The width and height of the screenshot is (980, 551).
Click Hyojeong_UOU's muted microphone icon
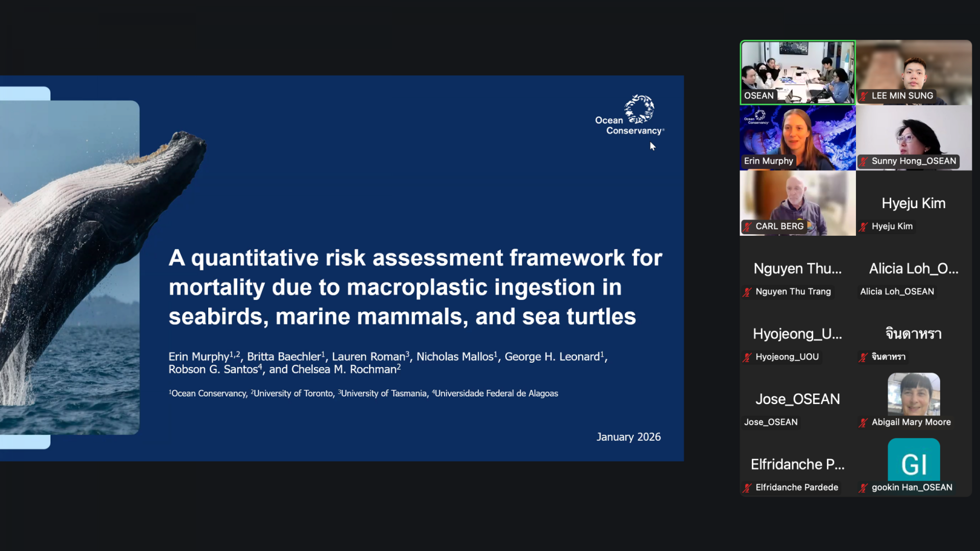pos(747,357)
